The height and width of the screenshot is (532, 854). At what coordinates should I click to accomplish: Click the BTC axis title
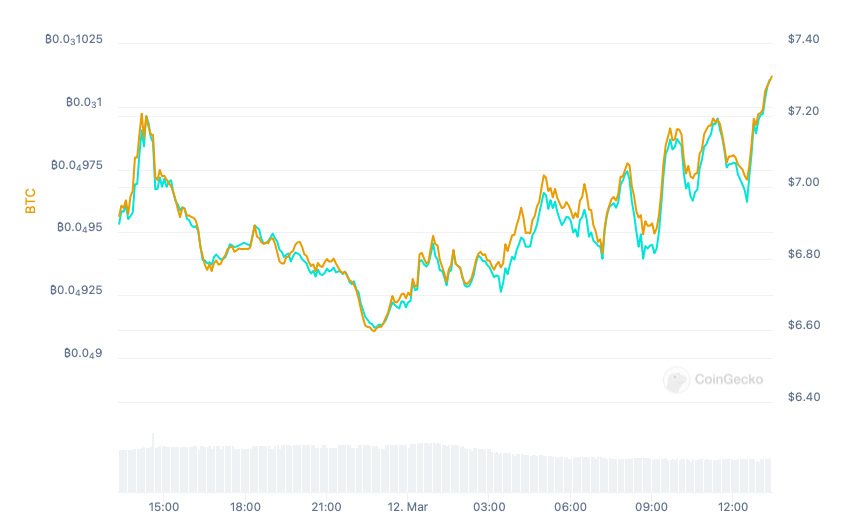(x=31, y=201)
